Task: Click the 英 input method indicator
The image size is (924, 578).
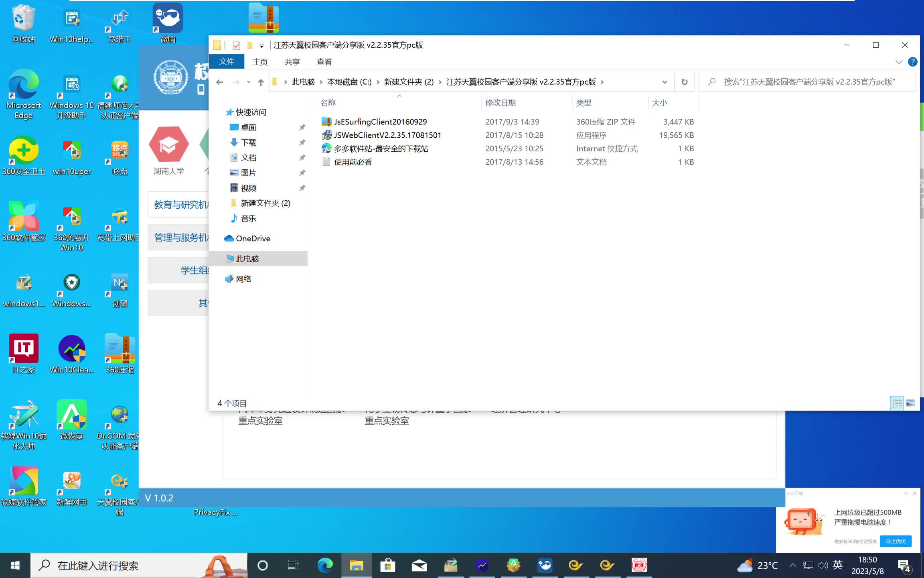Action: [x=837, y=565]
